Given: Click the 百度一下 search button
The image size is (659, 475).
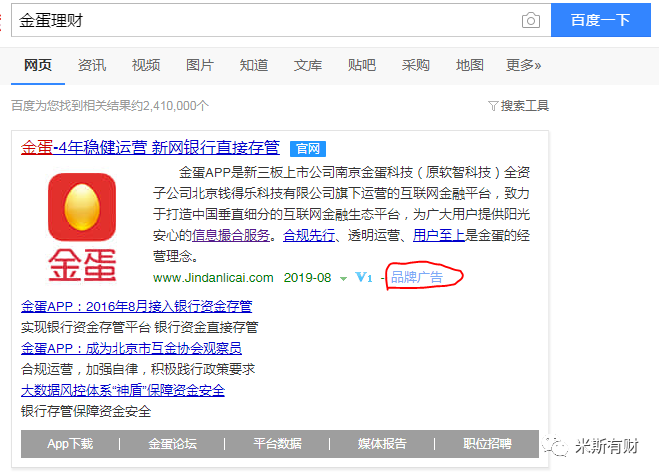Looking at the screenshot, I should tap(601, 20).
